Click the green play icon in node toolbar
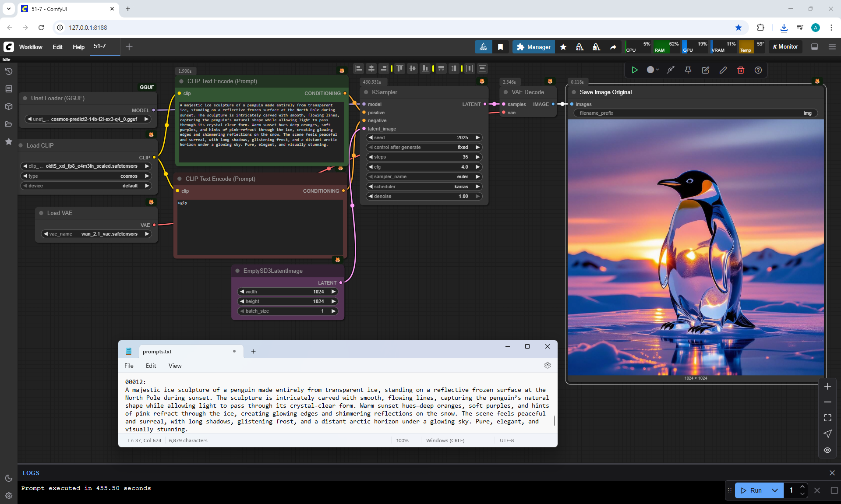The image size is (841, 504). tap(634, 70)
